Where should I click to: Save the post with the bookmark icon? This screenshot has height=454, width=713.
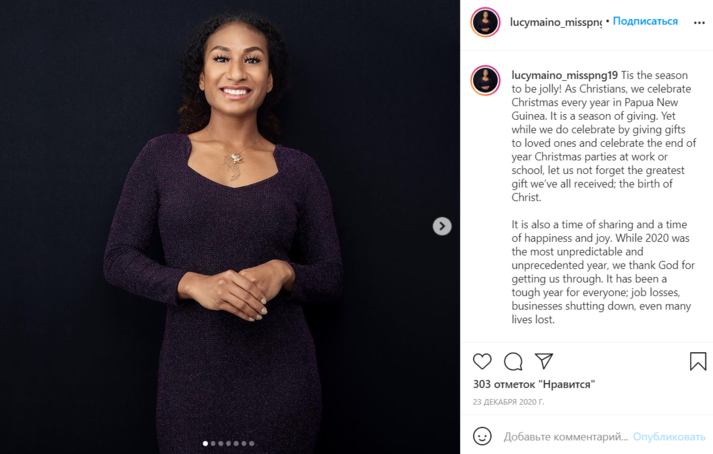698,361
